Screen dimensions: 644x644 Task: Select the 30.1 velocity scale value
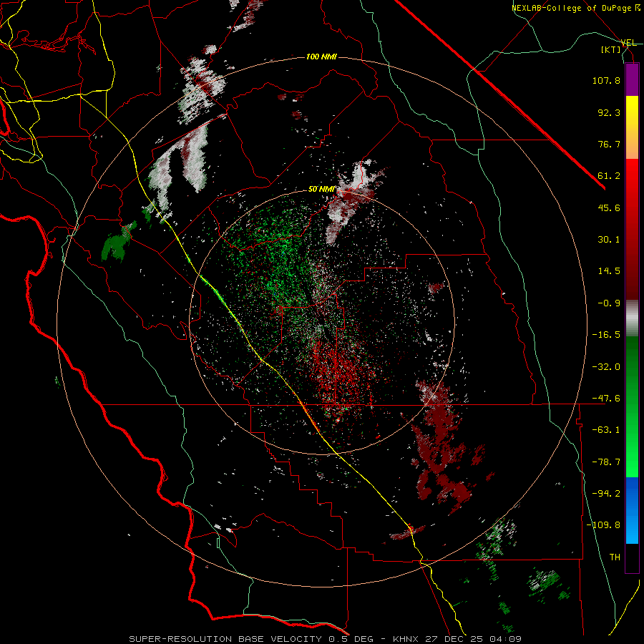[x=609, y=239]
